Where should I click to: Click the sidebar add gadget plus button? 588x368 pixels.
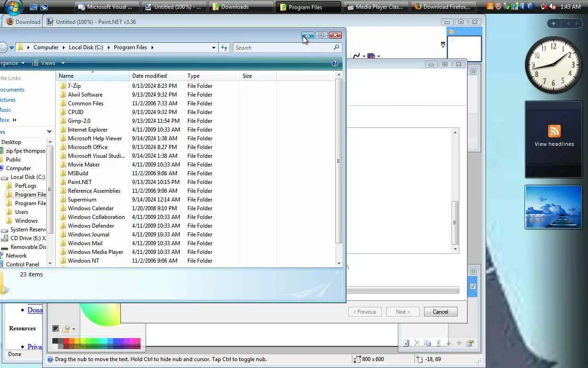(x=554, y=23)
